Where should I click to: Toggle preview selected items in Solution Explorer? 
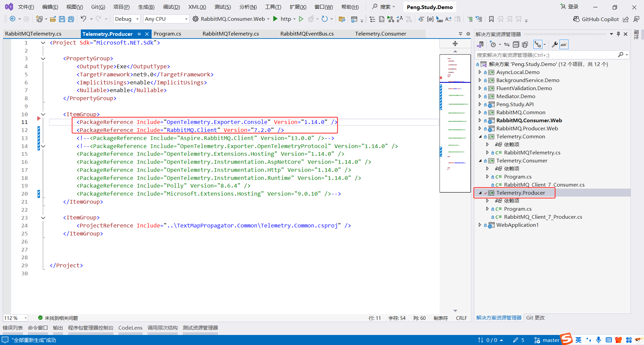pyautogui.click(x=564, y=45)
